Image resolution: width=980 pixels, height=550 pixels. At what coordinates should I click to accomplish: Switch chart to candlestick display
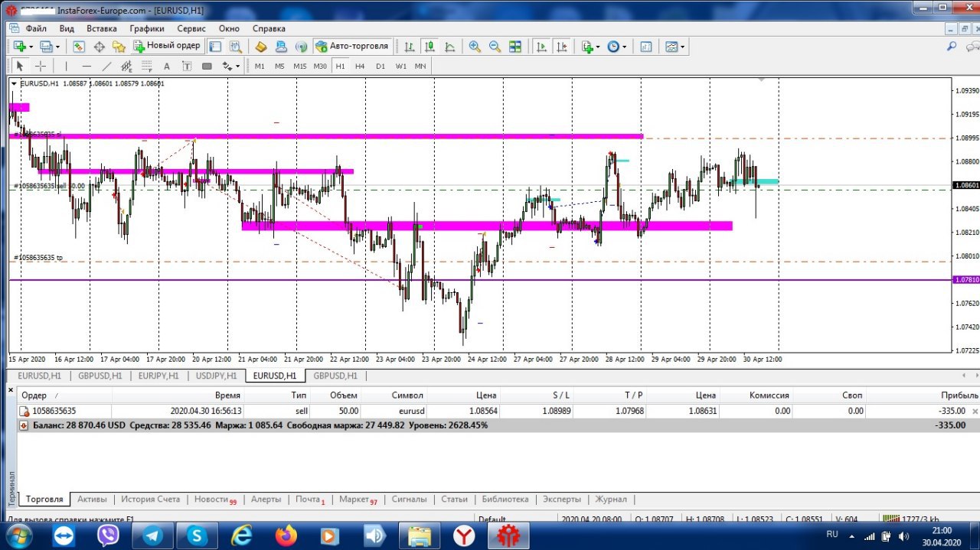(430, 47)
